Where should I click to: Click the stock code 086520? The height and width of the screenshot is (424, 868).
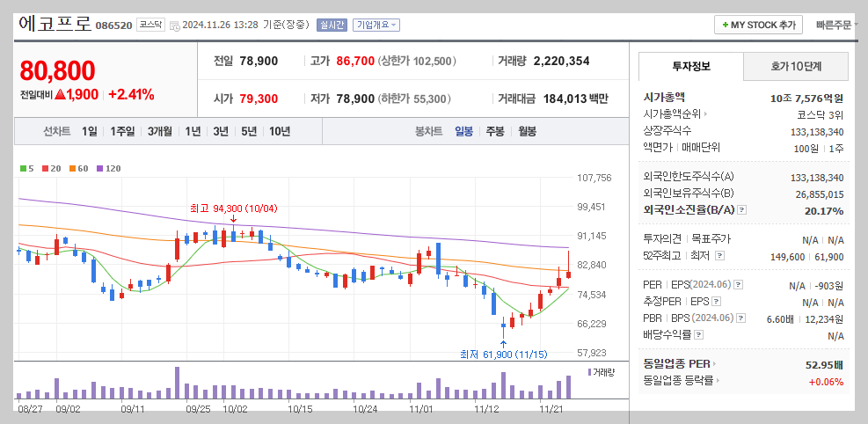tap(114, 26)
